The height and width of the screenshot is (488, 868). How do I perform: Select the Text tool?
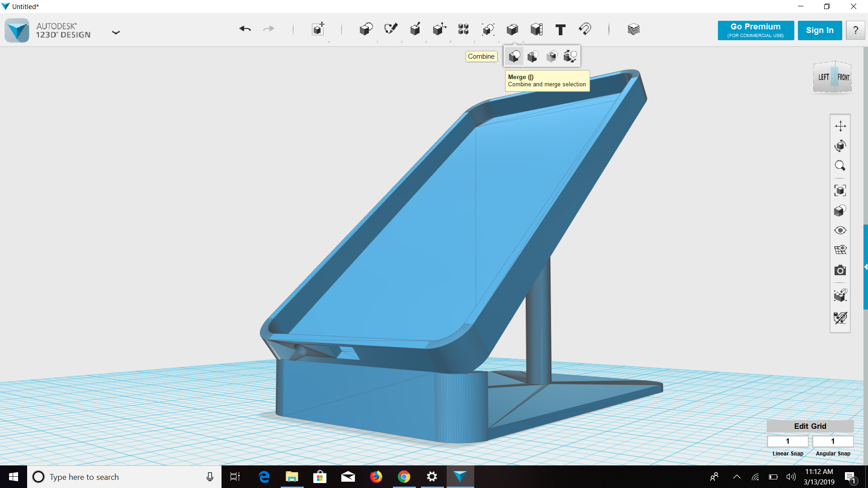pyautogui.click(x=561, y=30)
